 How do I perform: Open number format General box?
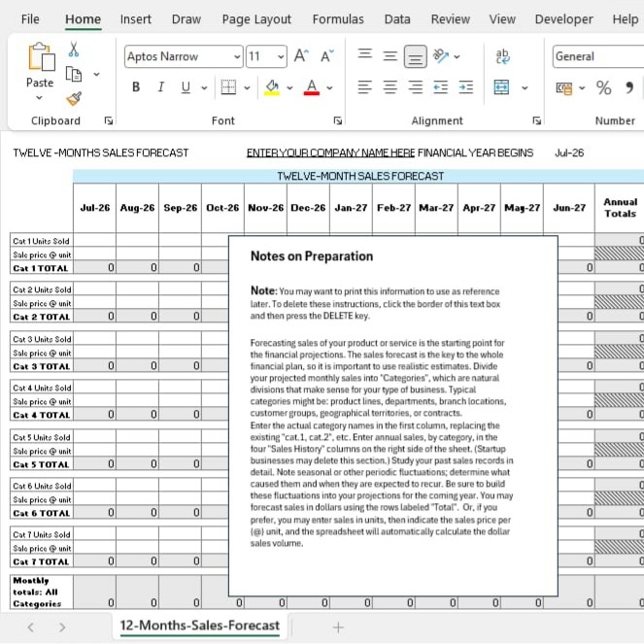[598, 56]
